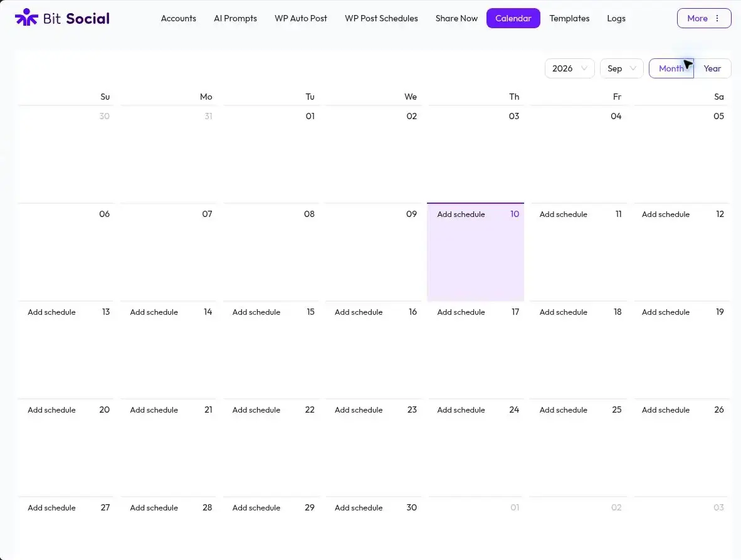Open the 2026 year dropdown
The height and width of the screenshot is (560, 741).
(x=569, y=68)
